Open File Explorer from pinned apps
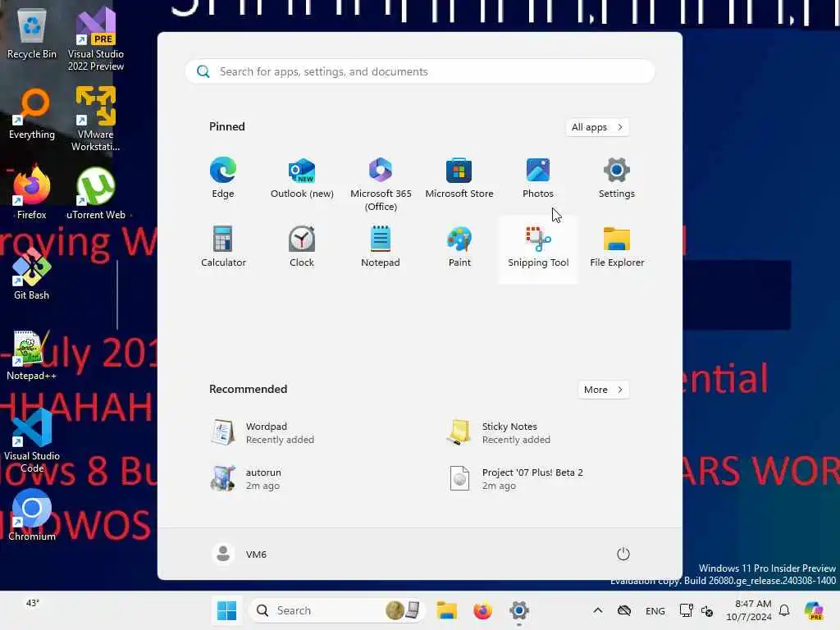Viewport: 840px width, 630px height. [617, 247]
